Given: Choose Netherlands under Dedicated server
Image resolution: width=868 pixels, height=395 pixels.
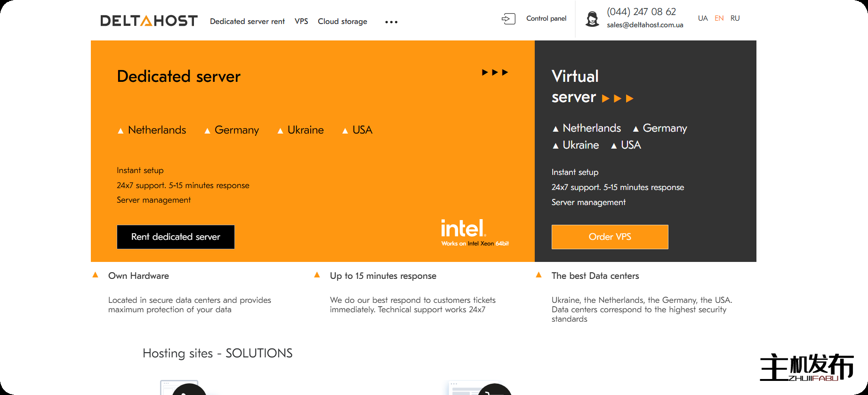Looking at the screenshot, I should (157, 130).
